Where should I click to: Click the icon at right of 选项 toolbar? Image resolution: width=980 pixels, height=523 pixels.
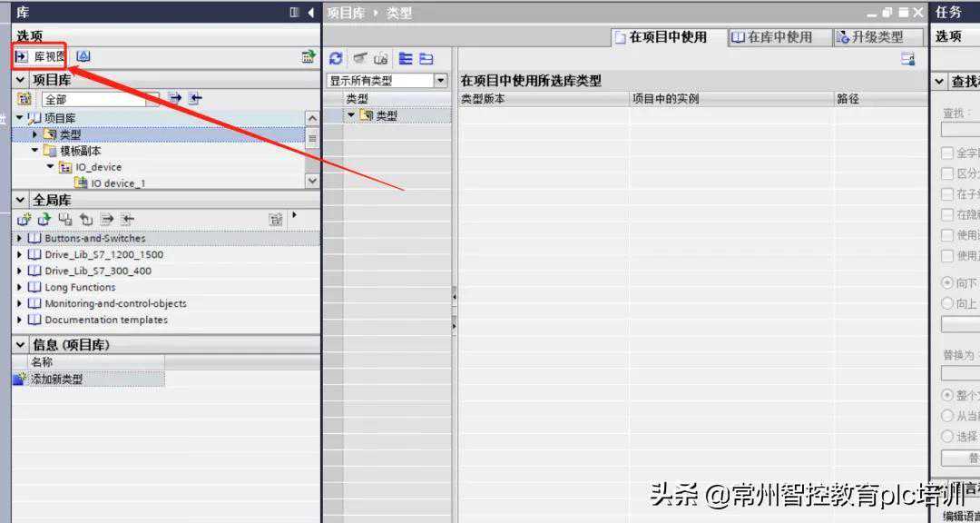point(309,56)
